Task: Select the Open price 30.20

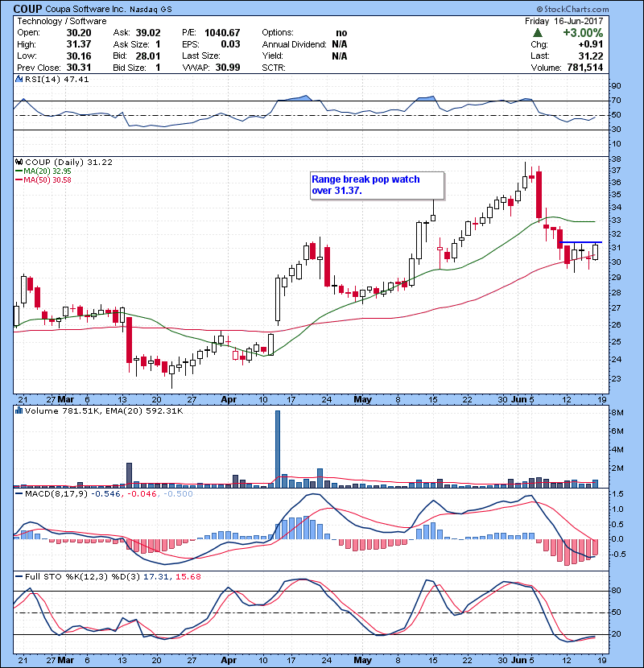Action: pos(79,33)
